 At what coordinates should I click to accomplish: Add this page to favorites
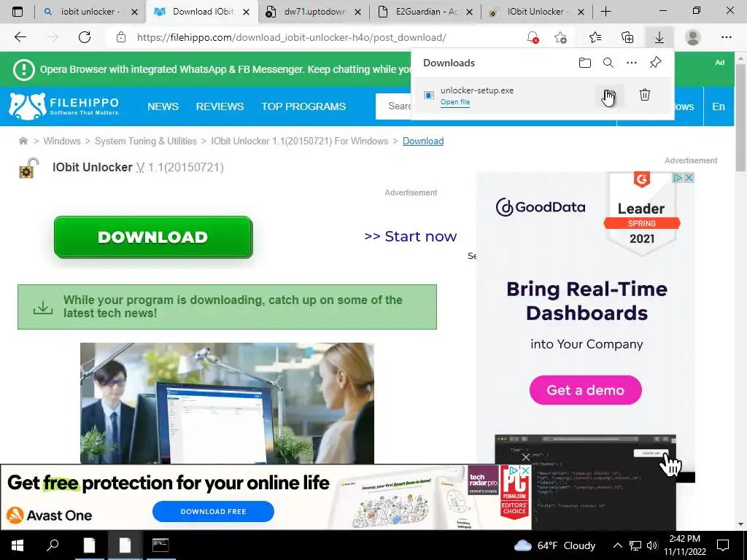(561, 37)
